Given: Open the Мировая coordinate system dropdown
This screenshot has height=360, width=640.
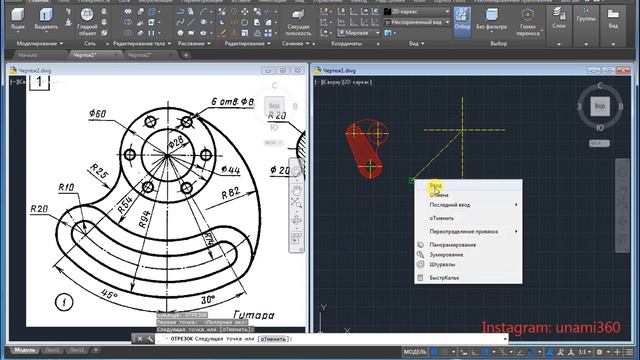Looking at the screenshot, I should [x=359, y=33].
